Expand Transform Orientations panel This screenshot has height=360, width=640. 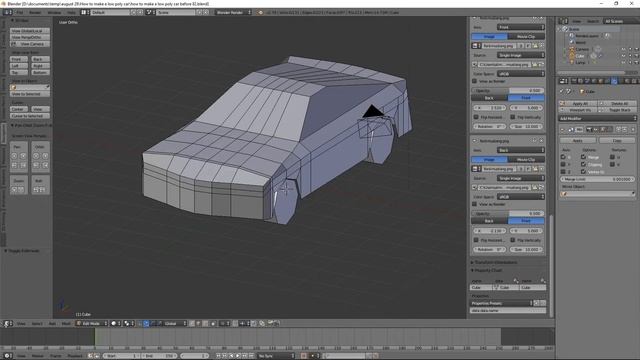pos(495,262)
